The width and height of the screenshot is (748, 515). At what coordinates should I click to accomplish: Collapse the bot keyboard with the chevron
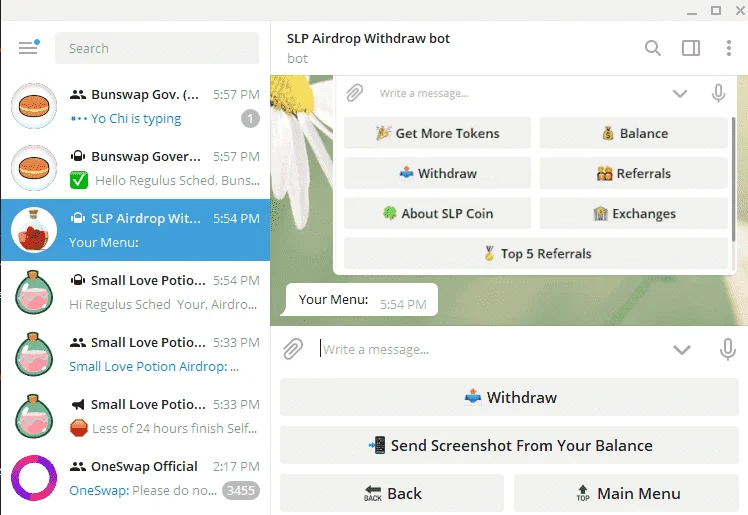[x=682, y=350]
